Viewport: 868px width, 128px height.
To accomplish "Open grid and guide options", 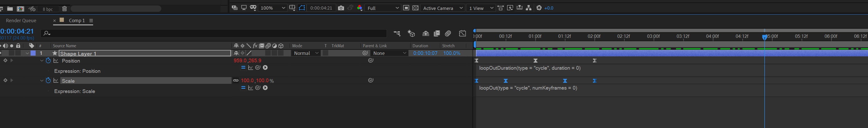I will point(292,8).
